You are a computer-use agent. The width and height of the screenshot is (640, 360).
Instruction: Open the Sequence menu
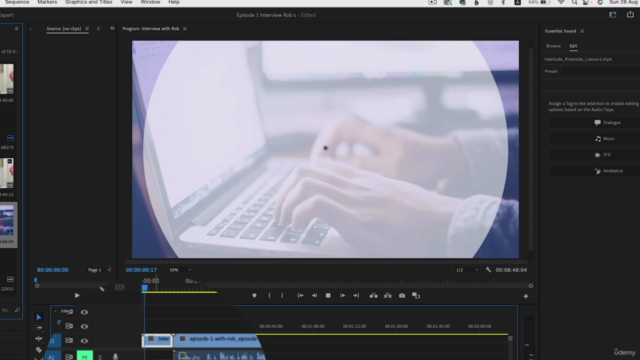pyautogui.click(x=17, y=2)
